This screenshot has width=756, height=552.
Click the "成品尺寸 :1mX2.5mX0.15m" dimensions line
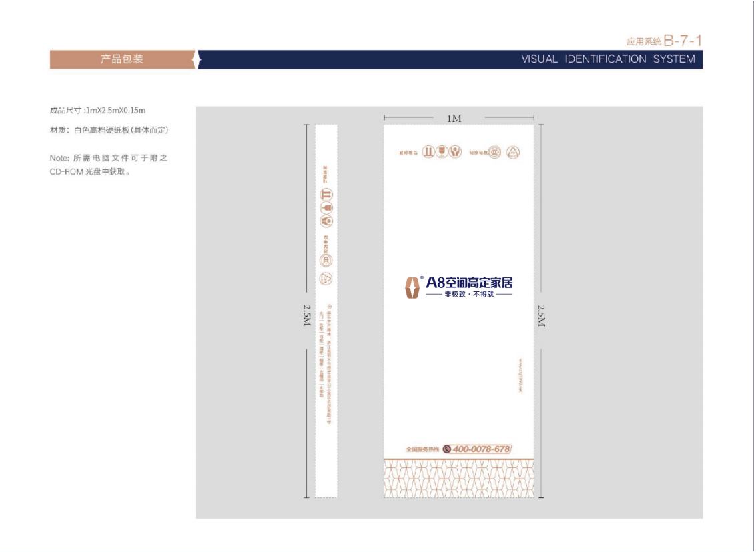97,110
